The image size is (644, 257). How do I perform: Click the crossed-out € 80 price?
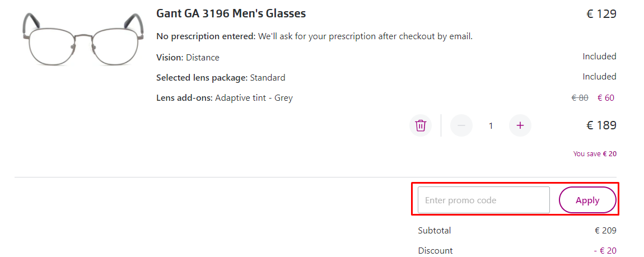point(580,98)
